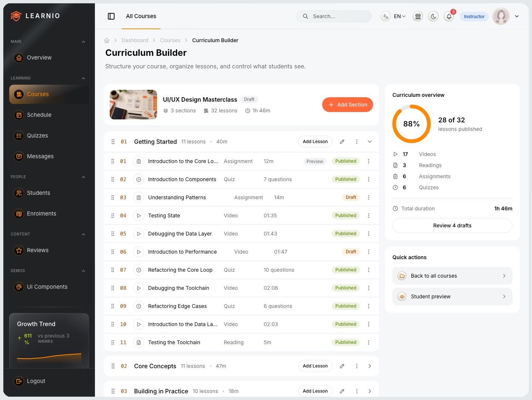
Task: Click the Preview badge on first lesson
Action: click(x=315, y=161)
